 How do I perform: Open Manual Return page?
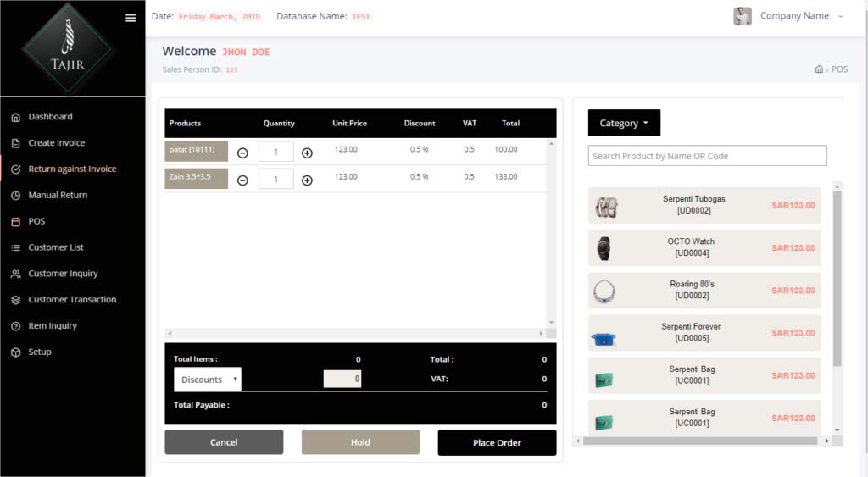(x=58, y=195)
